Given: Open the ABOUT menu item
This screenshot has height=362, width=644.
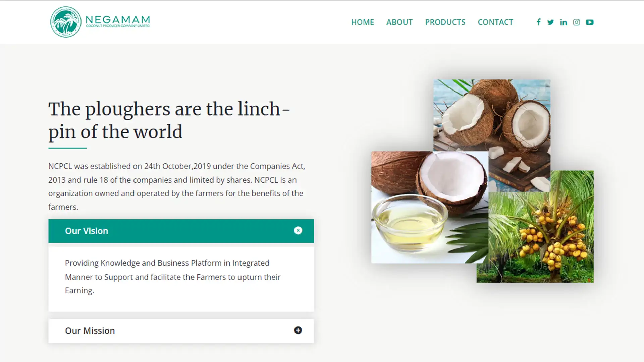Looking at the screenshot, I should [x=399, y=22].
